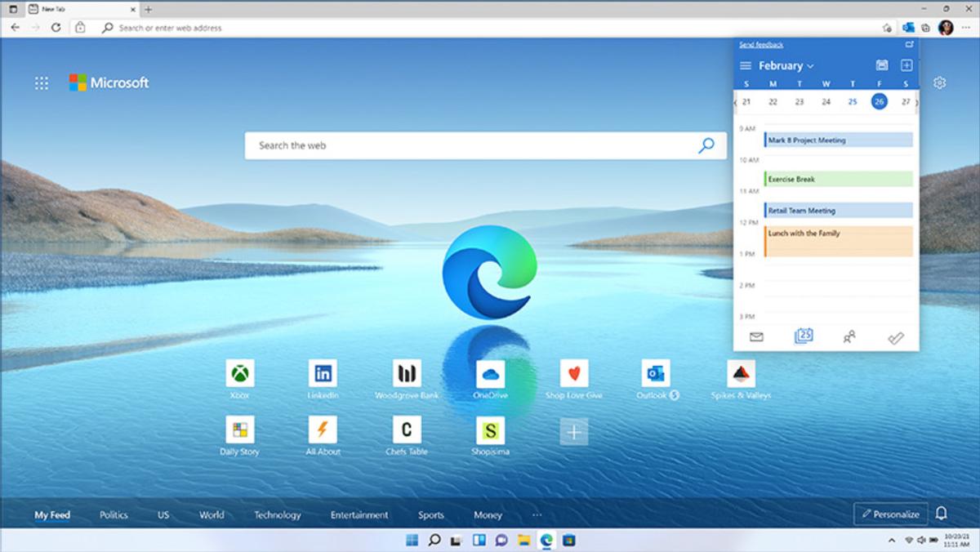Select day 25 in the calendar week
Screen dimensions: 980x552
853,101
